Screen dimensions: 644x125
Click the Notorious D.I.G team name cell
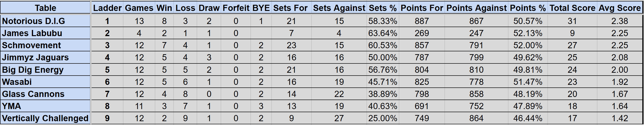[x=45, y=21]
